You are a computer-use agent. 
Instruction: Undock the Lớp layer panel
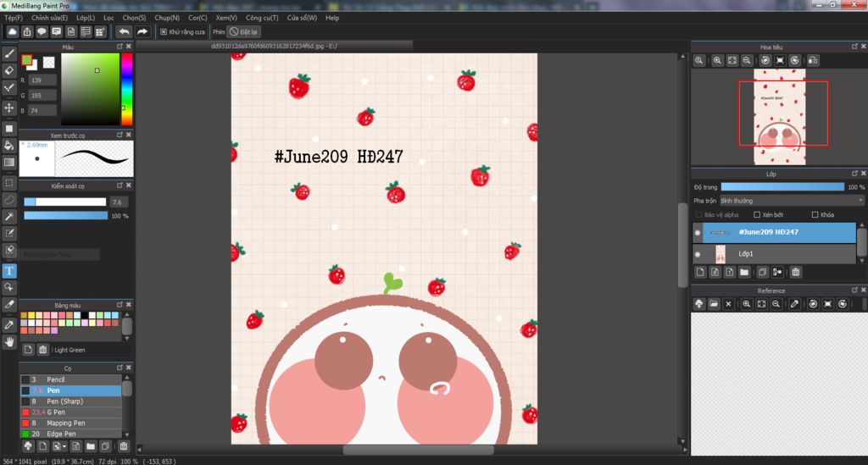click(x=854, y=174)
